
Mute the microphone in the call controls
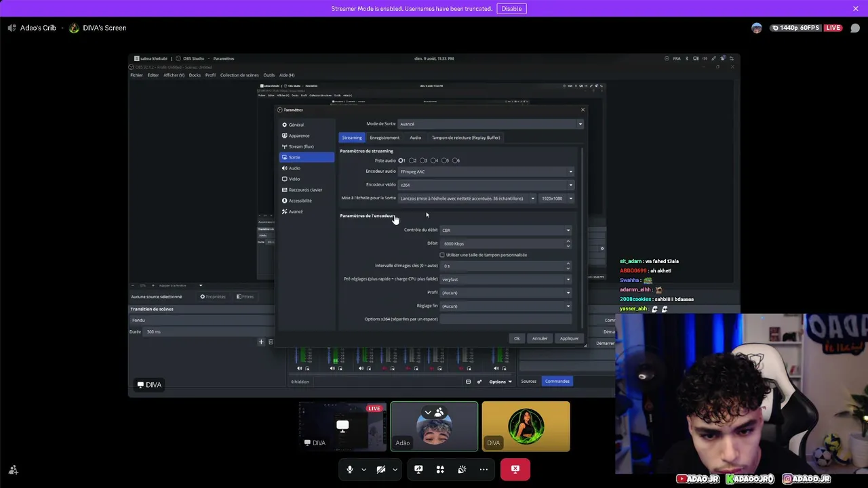click(350, 469)
